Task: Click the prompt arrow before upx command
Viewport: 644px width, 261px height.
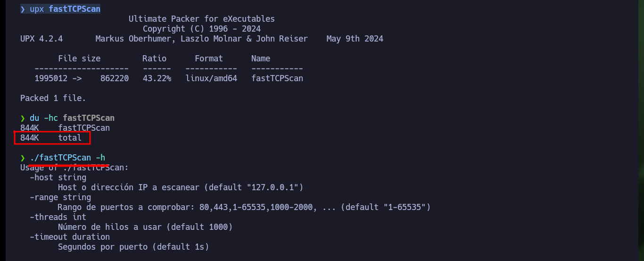Action: click(x=23, y=9)
